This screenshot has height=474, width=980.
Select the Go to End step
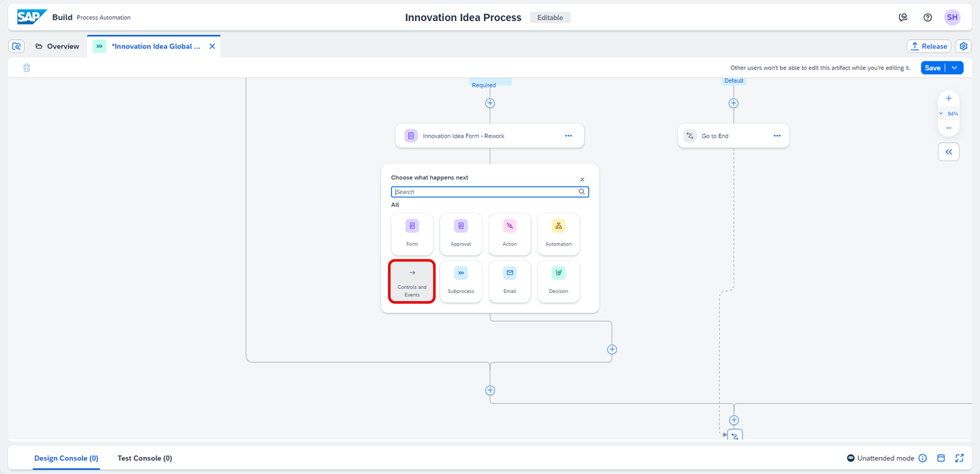coord(734,136)
